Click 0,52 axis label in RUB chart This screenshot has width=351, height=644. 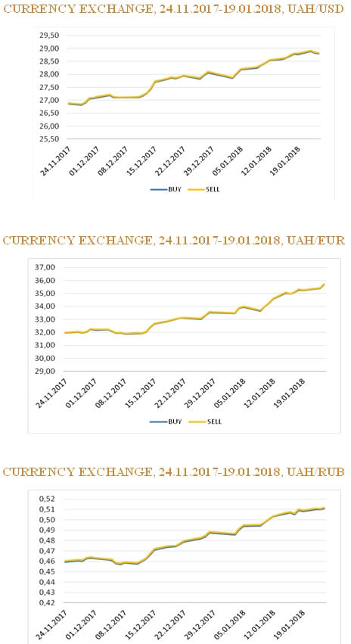(x=46, y=499)
